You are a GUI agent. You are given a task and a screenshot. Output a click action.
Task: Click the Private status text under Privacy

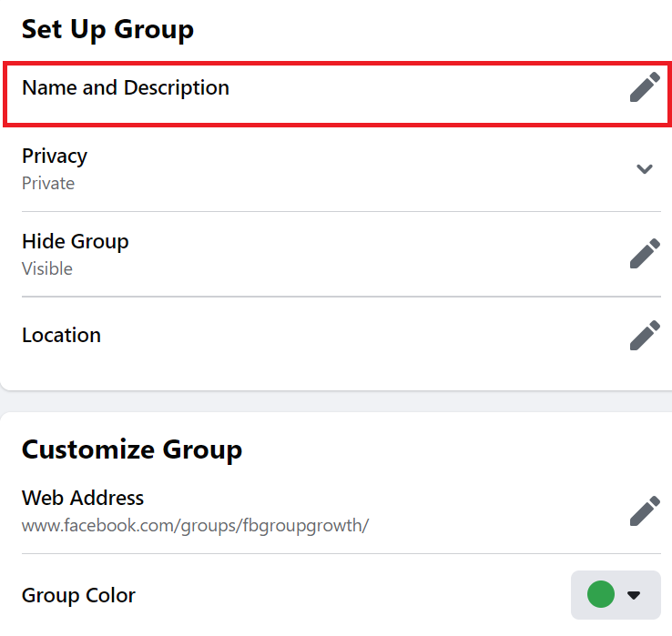(48, 183)
